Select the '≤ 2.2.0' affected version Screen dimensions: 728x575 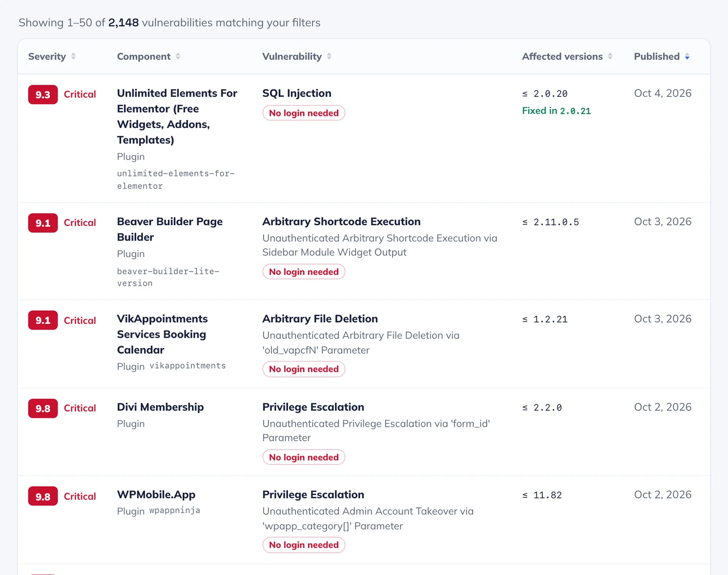pos(542,407)
